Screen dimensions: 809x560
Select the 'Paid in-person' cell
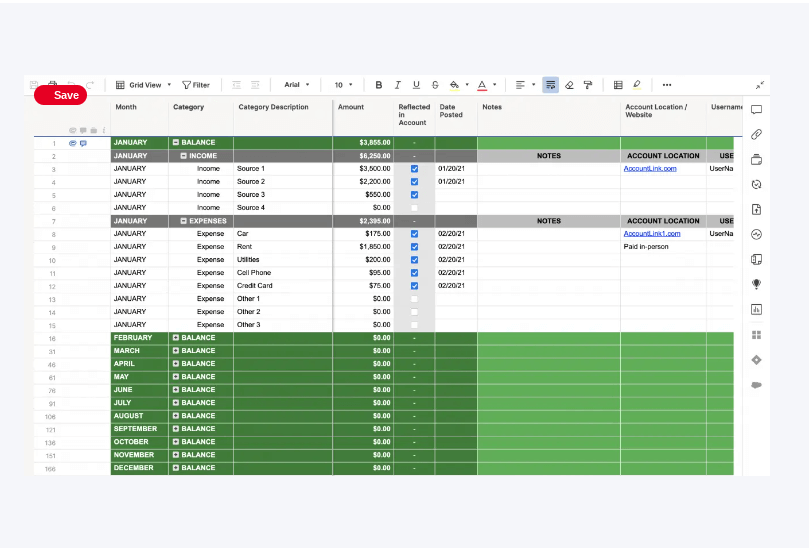[x=663, y=247]
